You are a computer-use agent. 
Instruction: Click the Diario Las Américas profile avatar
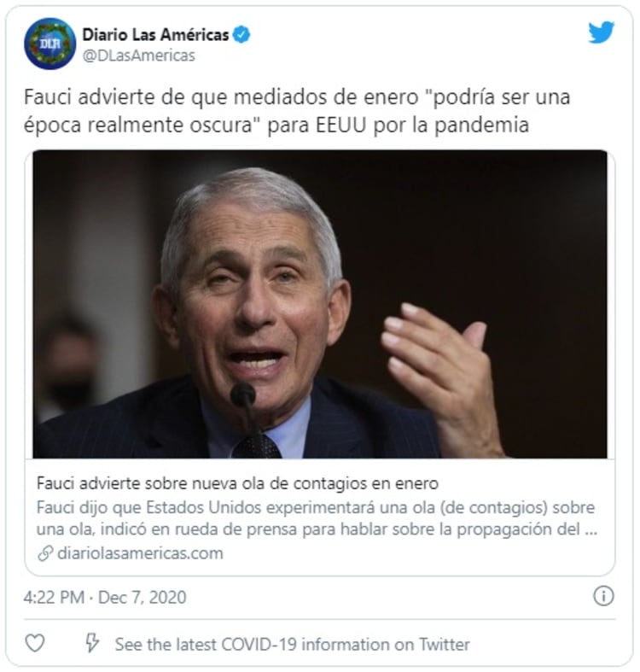pos(50,44)
